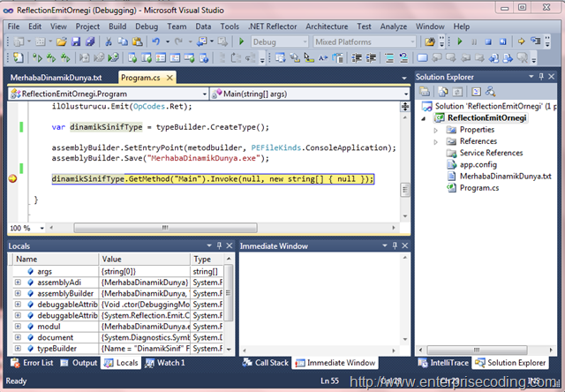Open the 100 % zoom dropdown
Viewport: 565px width, 392px height.
click(x=41, y=228)
